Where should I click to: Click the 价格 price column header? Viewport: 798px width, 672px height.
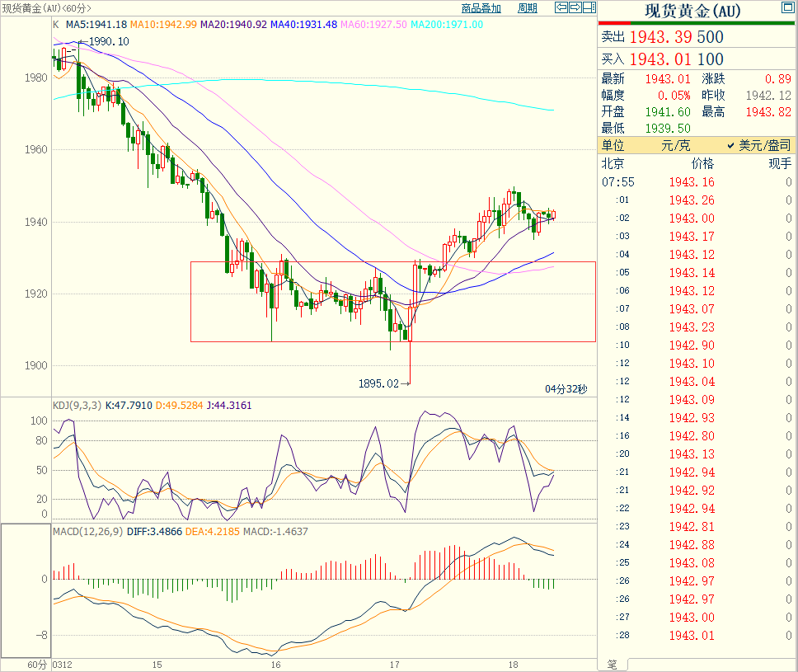(702, 163)
